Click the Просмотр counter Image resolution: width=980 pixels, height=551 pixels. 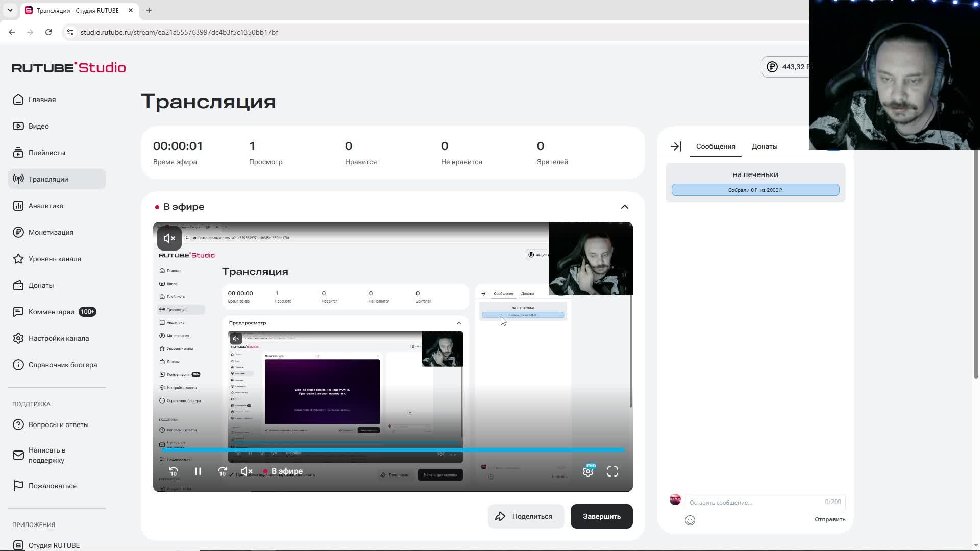pyautogui.click(x=265, y=154)
